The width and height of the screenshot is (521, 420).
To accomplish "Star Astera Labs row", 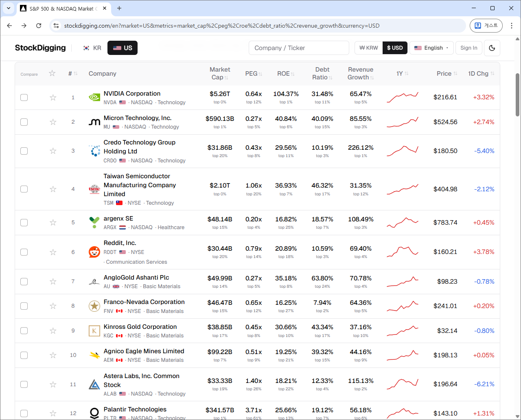I will tap(53, 385).
